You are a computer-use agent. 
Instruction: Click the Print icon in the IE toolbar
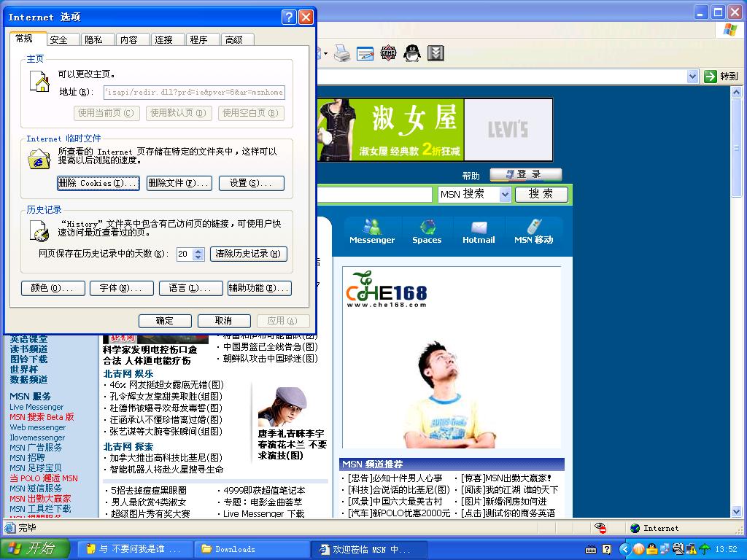click(342, 52)
